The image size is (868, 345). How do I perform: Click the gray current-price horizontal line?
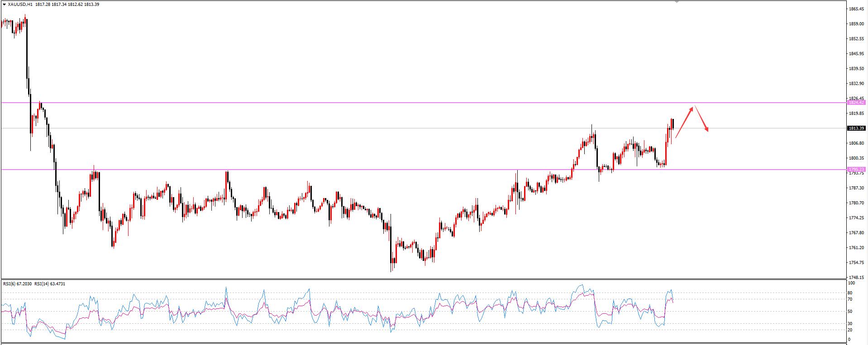423,128
